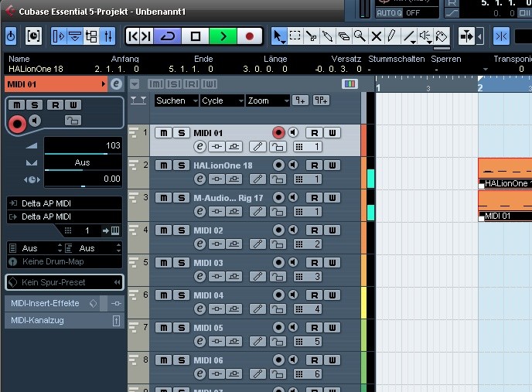Open the Zoom dropdown
This screenshot has width=532, height=392.
pos(268,101)
